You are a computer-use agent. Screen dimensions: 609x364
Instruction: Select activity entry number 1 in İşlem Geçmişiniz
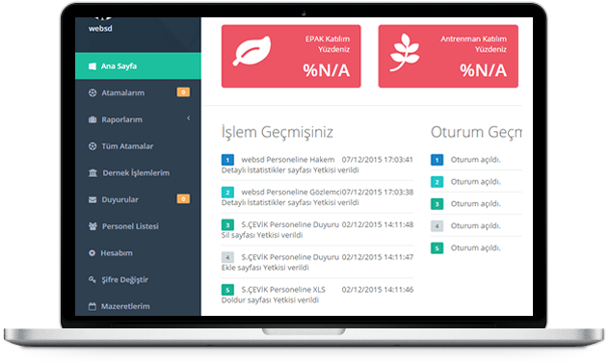(x=317, y=165)
